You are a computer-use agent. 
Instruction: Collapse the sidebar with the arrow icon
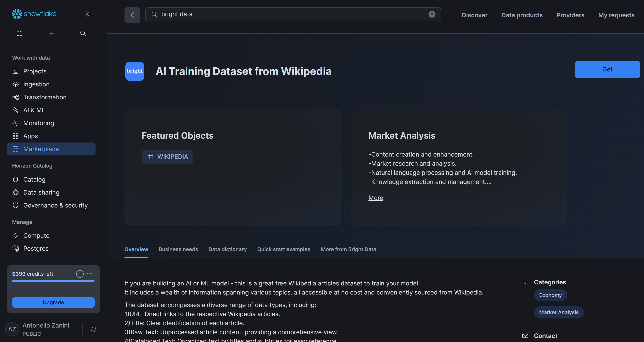89,14
